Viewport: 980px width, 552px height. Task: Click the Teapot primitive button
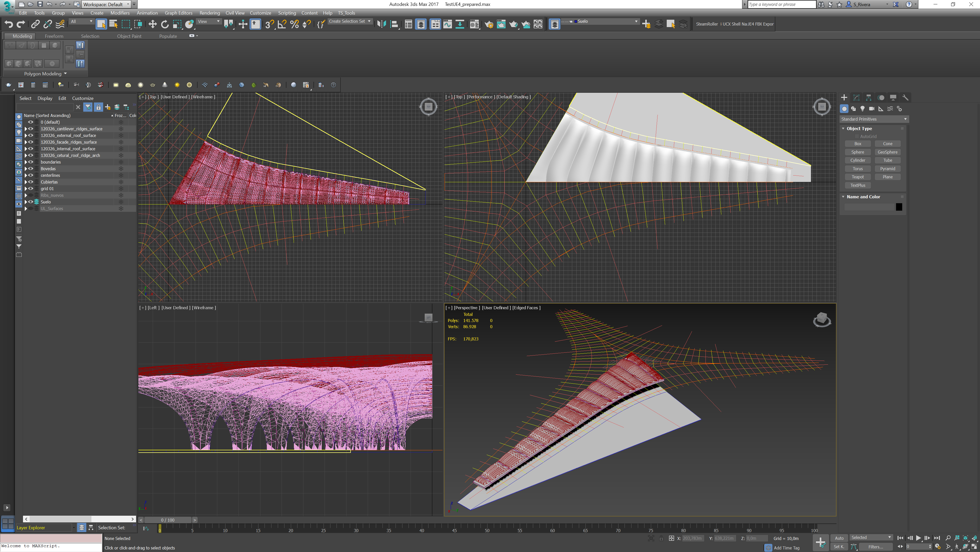coord(857,177)
